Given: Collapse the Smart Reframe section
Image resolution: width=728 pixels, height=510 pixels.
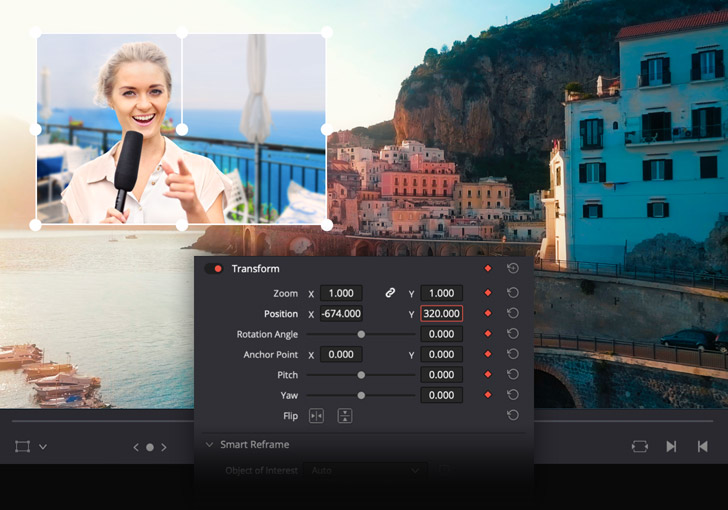Looking at the screenshot, I should (x=210, y=444).
